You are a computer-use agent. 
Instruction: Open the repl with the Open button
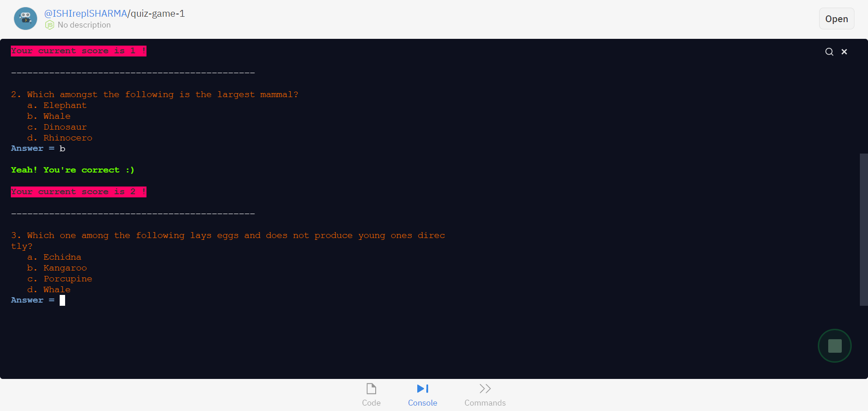click(836, 19)
